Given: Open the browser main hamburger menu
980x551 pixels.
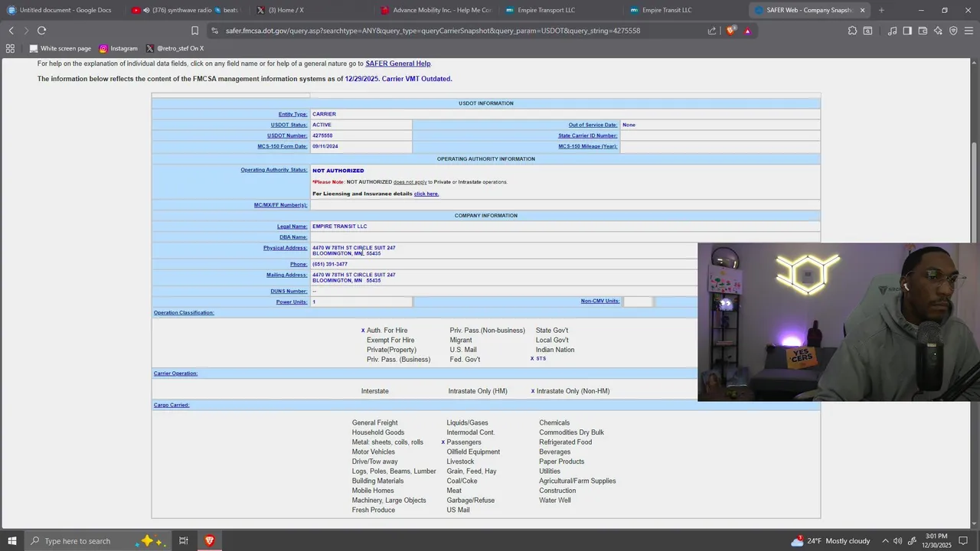Looking at the screenshot, I should tap(969, 31).
